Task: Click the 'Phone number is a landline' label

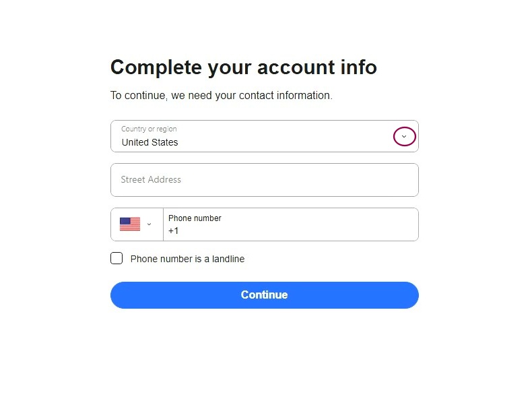Action: click(187, 259)
